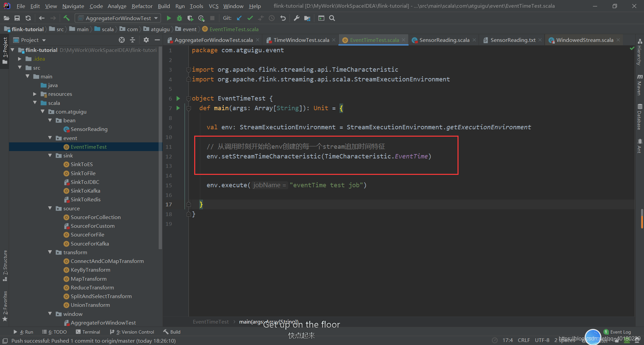Run AggregateForWindowTest with green play icon
Image resolution: width=644 pixels, height=345 pixels.
pyautogui.click(x=169, y=18)
